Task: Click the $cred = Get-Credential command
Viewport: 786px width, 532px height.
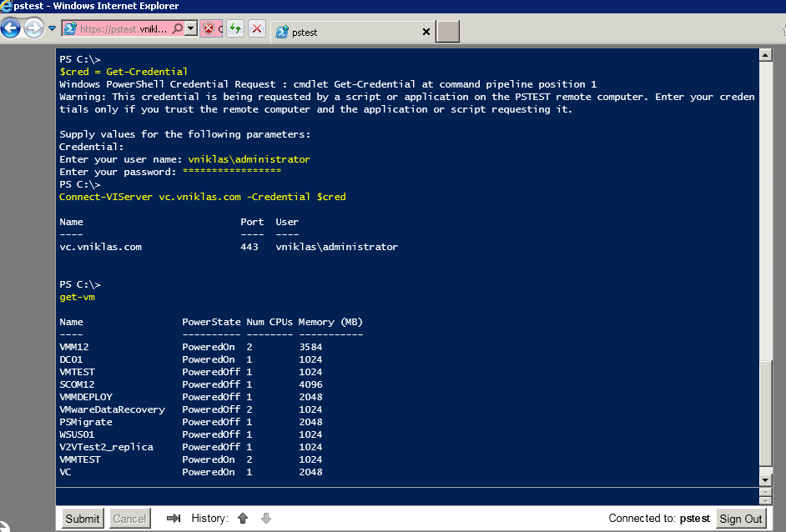Action: point(123,72)
